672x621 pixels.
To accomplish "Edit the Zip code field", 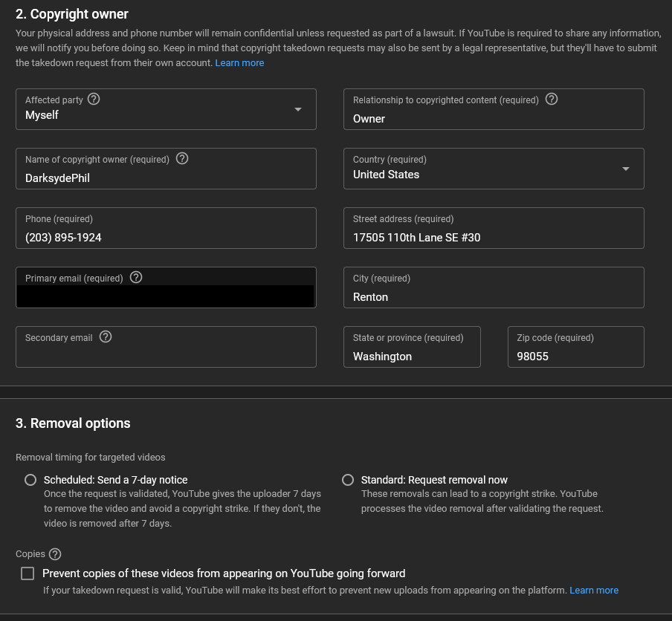I will [x=575, y=348].
